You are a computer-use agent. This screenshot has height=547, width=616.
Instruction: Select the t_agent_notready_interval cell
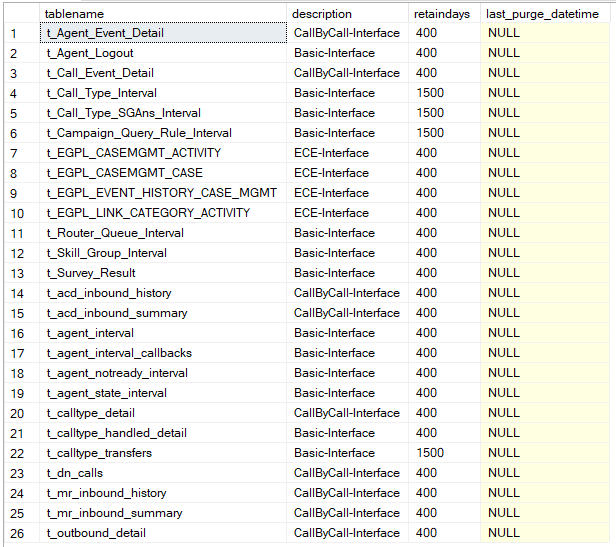click(x=163, y=373)
